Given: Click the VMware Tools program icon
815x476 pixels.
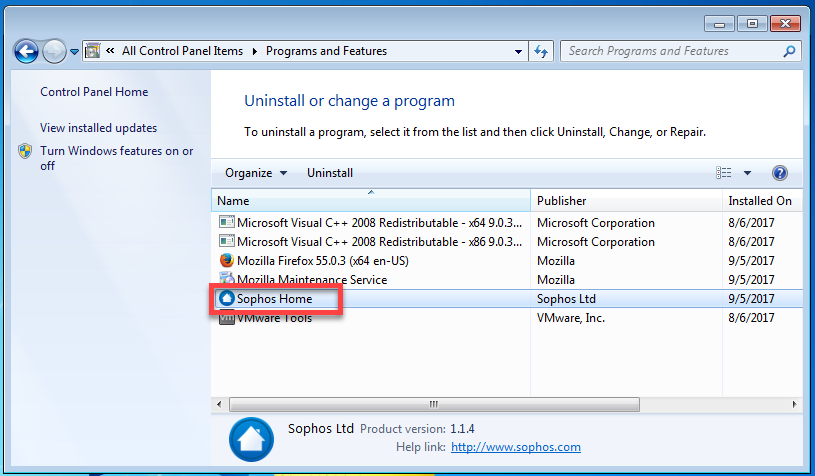Looking at the screenshot, I should (x=226, y=318).
